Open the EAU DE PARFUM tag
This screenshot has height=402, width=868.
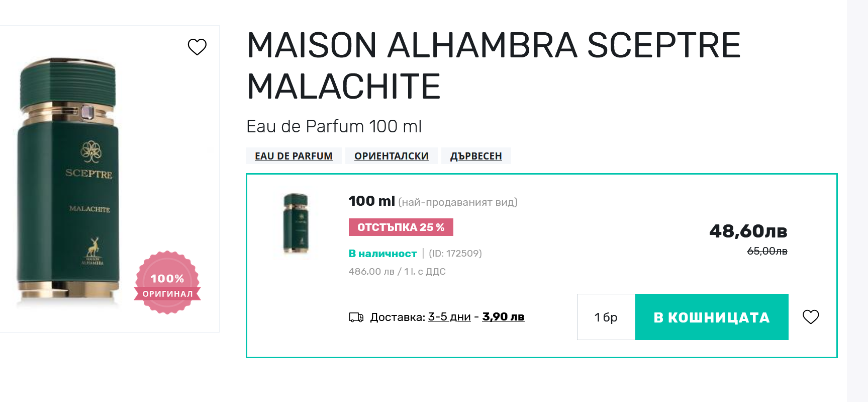(x=294, y=156)
